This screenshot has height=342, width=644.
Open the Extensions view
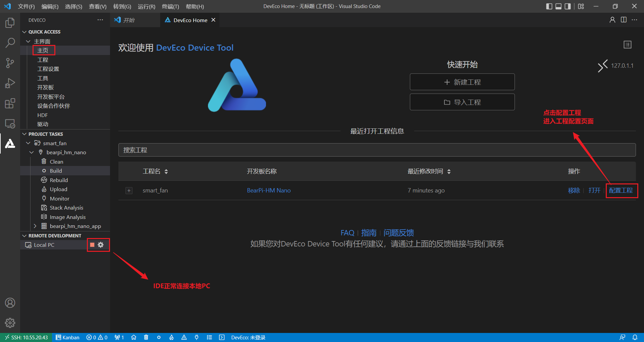point(10,103)
